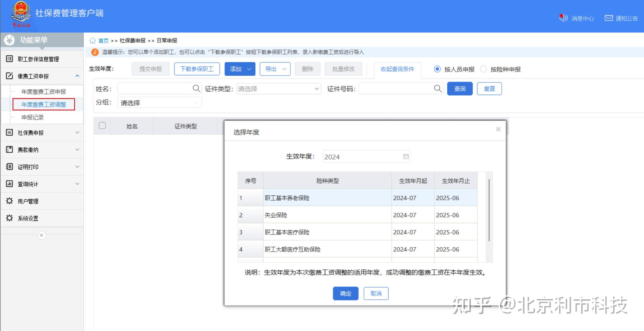Viewport: 644px width, 331px height.
Task: Open 职工参保信息管理 menu
Action: pyautogui.click(x=42, y=59)
